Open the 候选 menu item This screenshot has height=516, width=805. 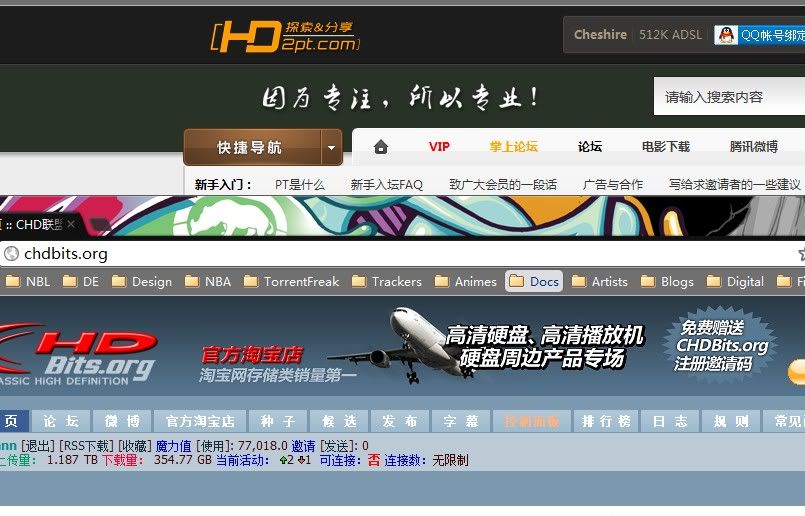[x=339, y=421]
